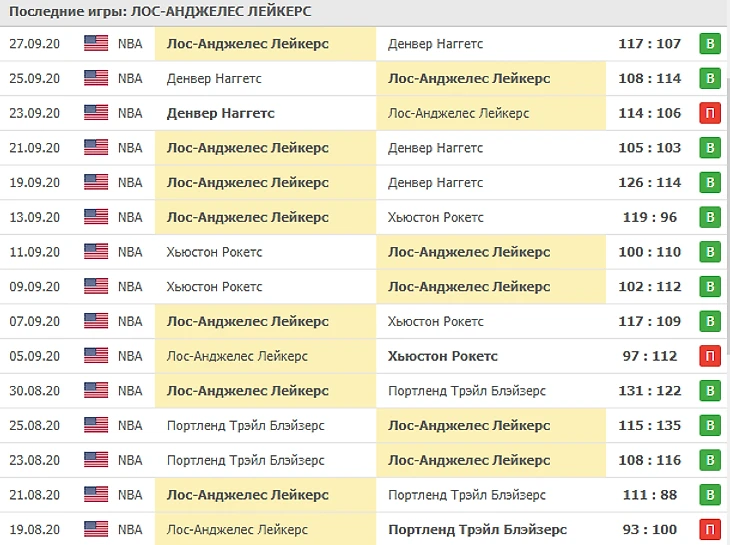The width and height of the screenshot is (730, 545).
Task: Open bold Денвер Наггетс in the 23.09.20 row
Action: pos(221,113)
